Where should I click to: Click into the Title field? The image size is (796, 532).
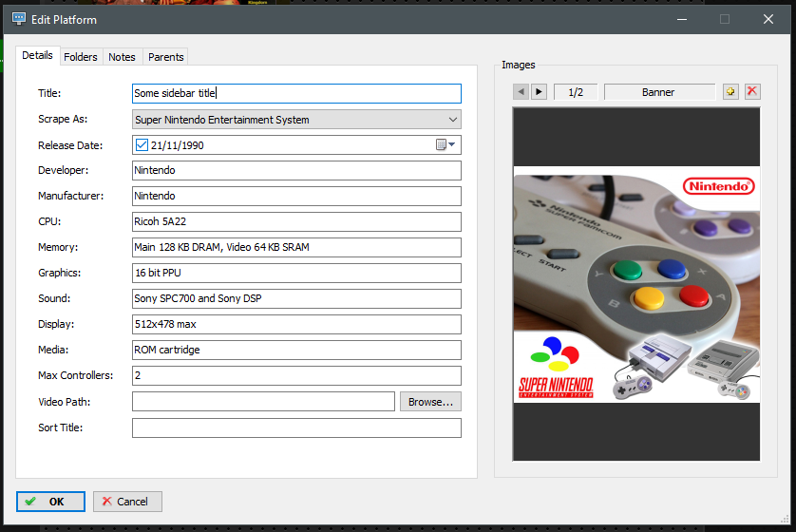click(296, 93)
